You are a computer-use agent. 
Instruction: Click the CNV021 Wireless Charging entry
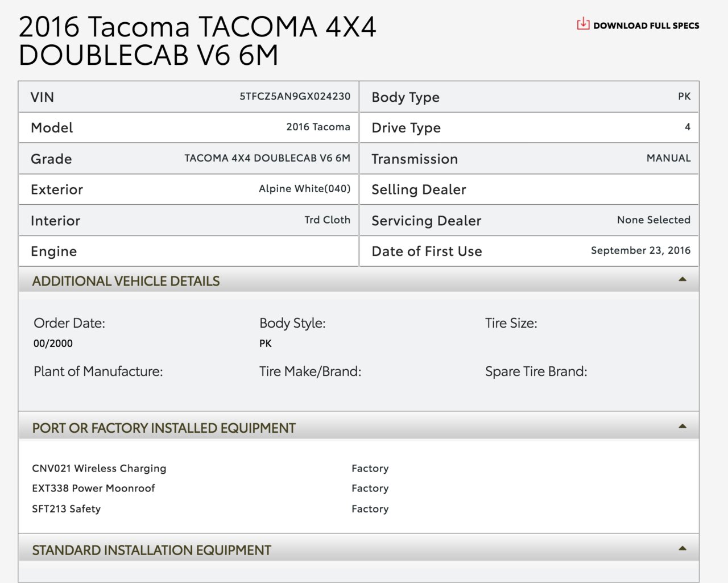[99, 469]
